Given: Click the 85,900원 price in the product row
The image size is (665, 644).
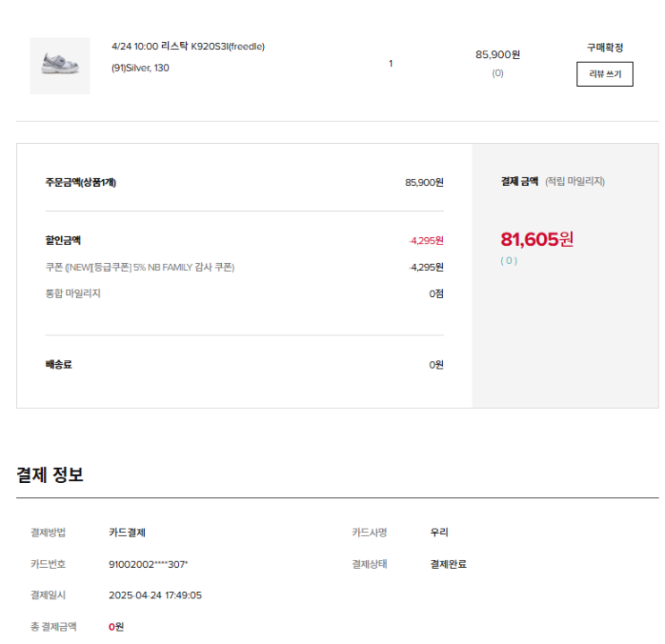Looking at the screenshot, I should pos(498,55).
